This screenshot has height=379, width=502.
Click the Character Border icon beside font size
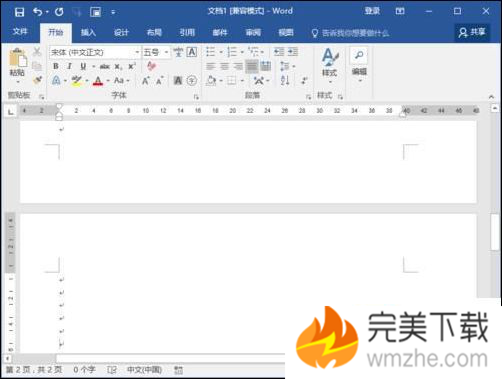(x=192, y=52)
